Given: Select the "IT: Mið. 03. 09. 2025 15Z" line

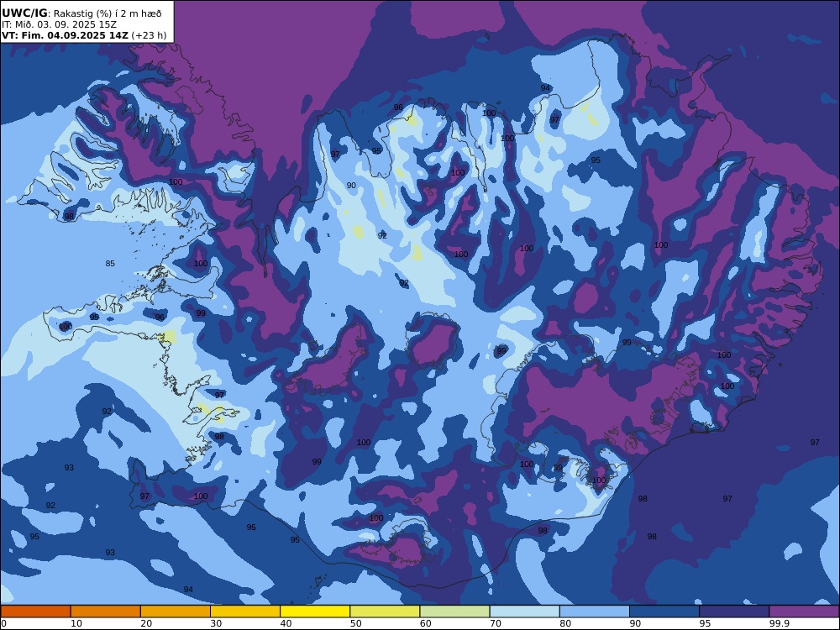Looking at the screenshot, I should [59, 24].
